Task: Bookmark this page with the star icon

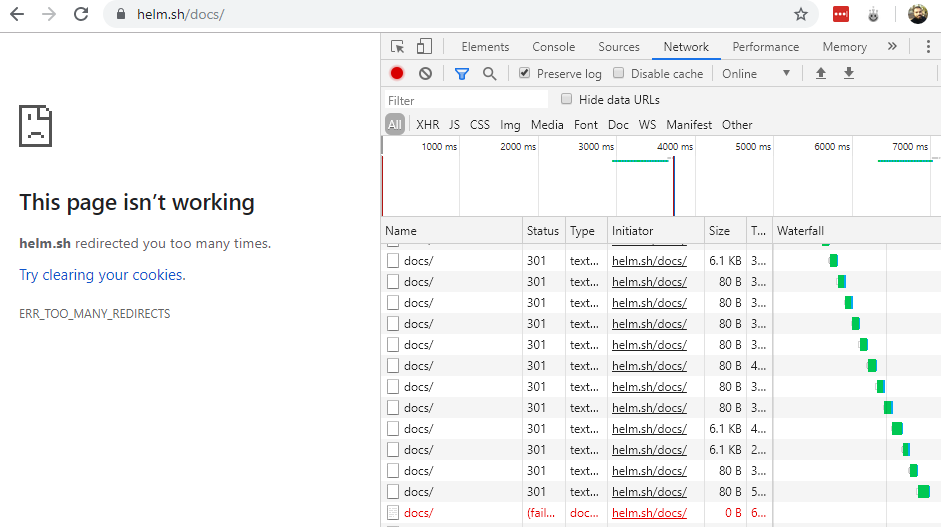Action: click(x=801, y=14)
